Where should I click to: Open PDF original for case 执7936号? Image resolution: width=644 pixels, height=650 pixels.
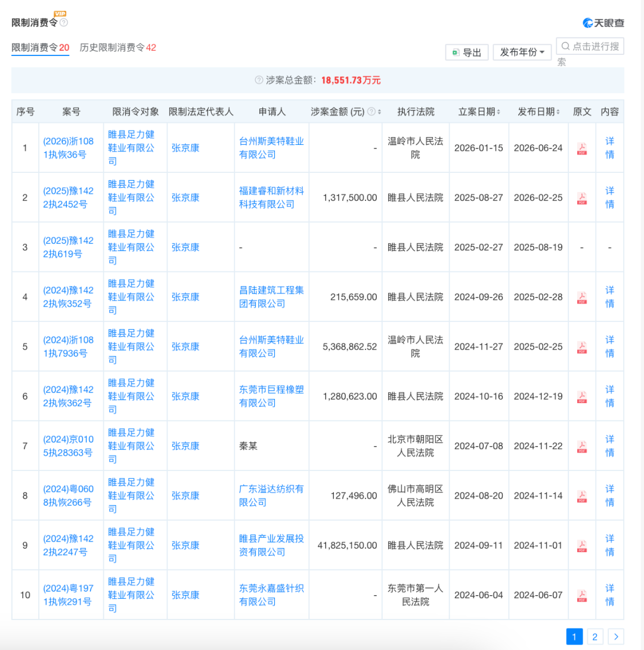582,348
